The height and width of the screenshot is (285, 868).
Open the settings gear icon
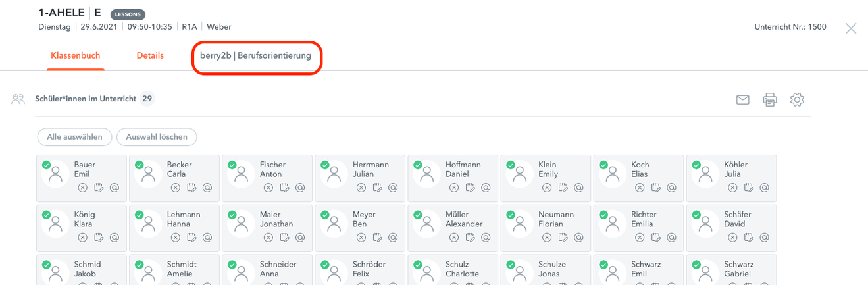pyautogui.click(x=797, y=99)
